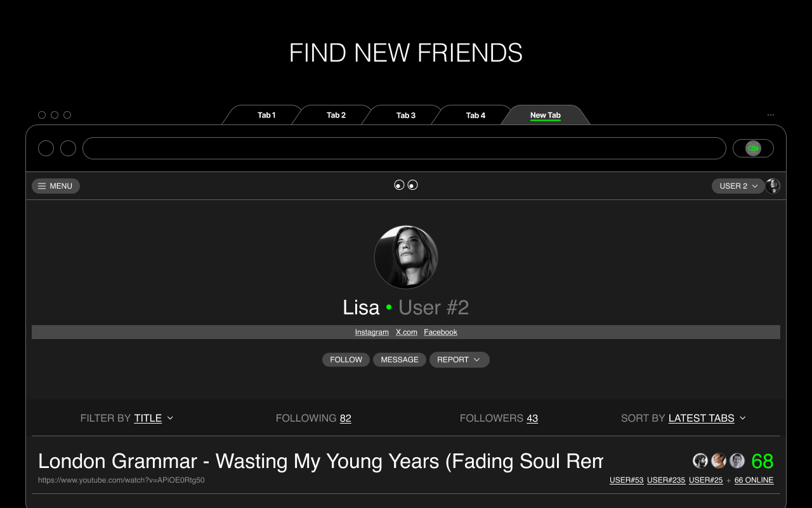Switch to Tab 1
The height and width of the screenshot is (508, 812).
[266, 115]
